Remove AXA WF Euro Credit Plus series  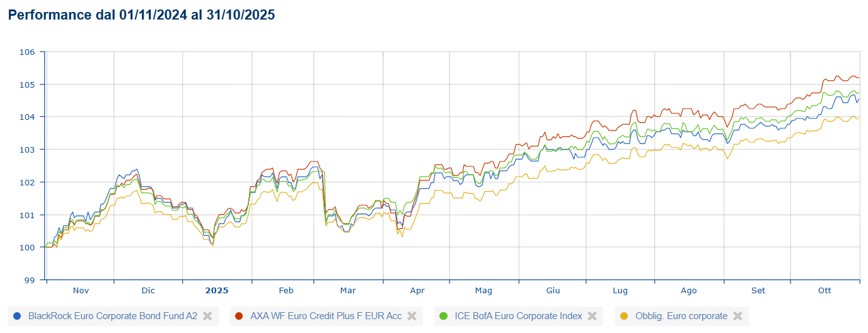[412, 316]
